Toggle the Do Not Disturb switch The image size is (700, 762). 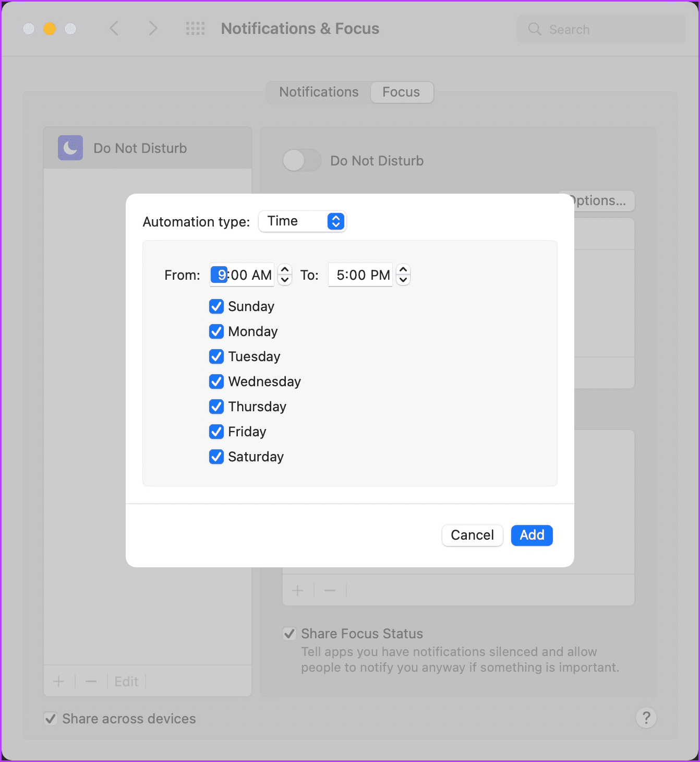(301, 160)
